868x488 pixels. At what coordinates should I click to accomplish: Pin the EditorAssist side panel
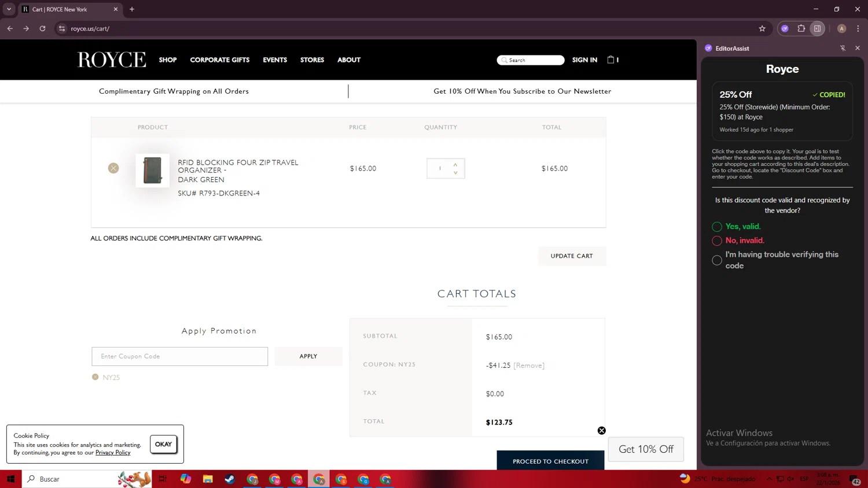[843, 48]
